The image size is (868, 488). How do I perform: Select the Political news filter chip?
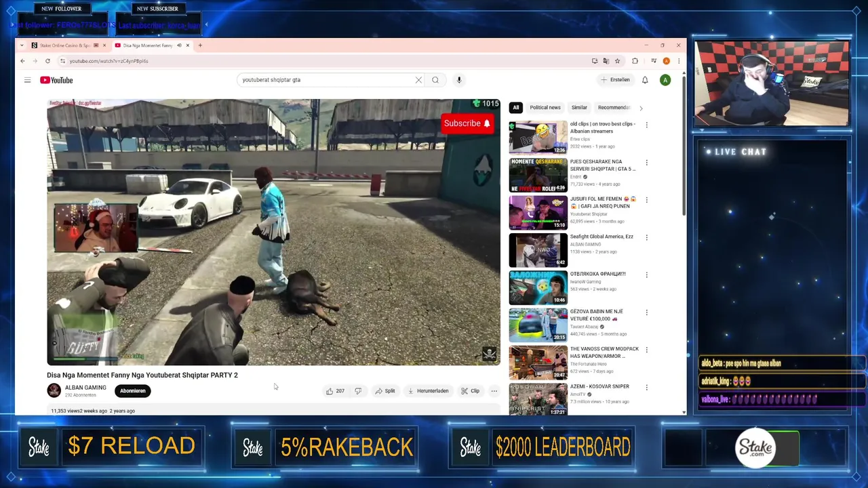tap(545, 108)
